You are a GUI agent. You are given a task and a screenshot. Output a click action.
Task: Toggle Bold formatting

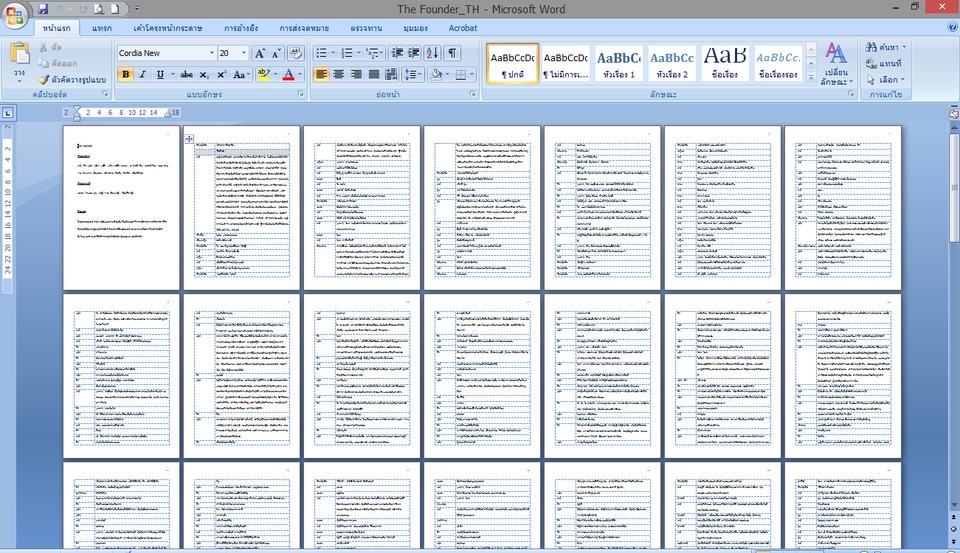tap(126, 75)
